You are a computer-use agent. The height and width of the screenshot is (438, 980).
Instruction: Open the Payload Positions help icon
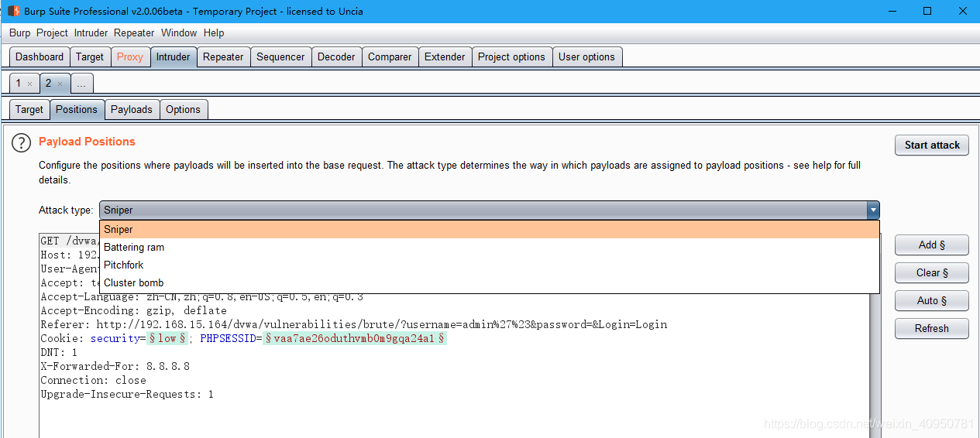(21, 142)
